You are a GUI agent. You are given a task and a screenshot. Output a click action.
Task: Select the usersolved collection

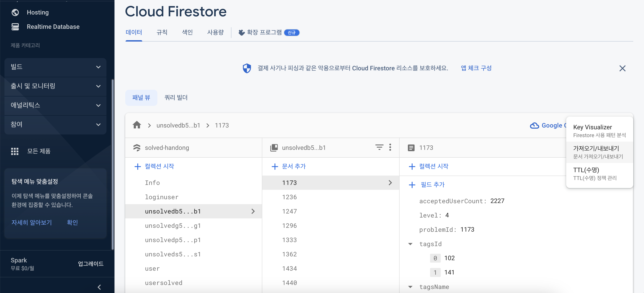point(193,283)
